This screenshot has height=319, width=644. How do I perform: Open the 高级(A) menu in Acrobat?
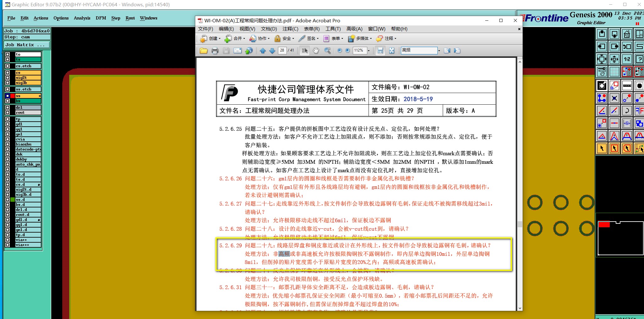(354, 29)
